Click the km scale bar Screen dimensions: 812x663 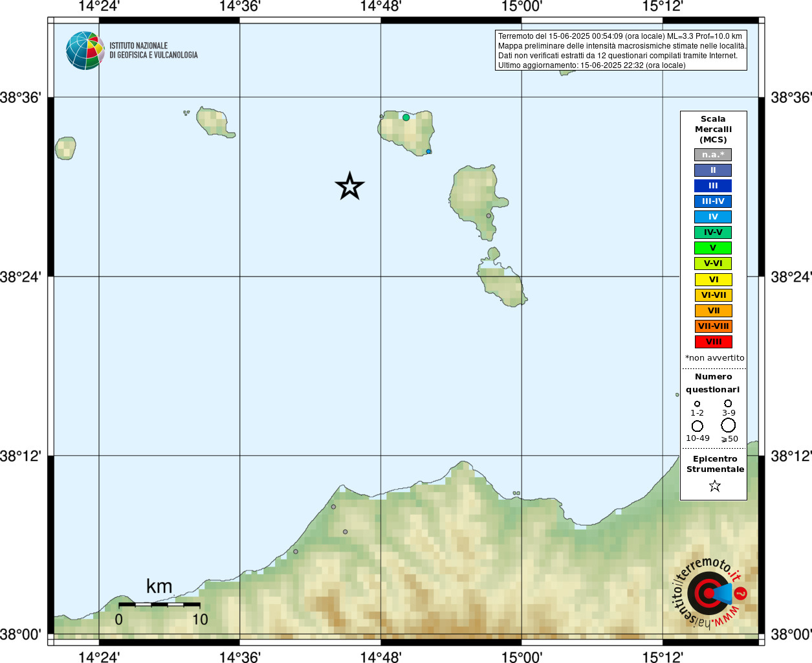coord(159,605)
